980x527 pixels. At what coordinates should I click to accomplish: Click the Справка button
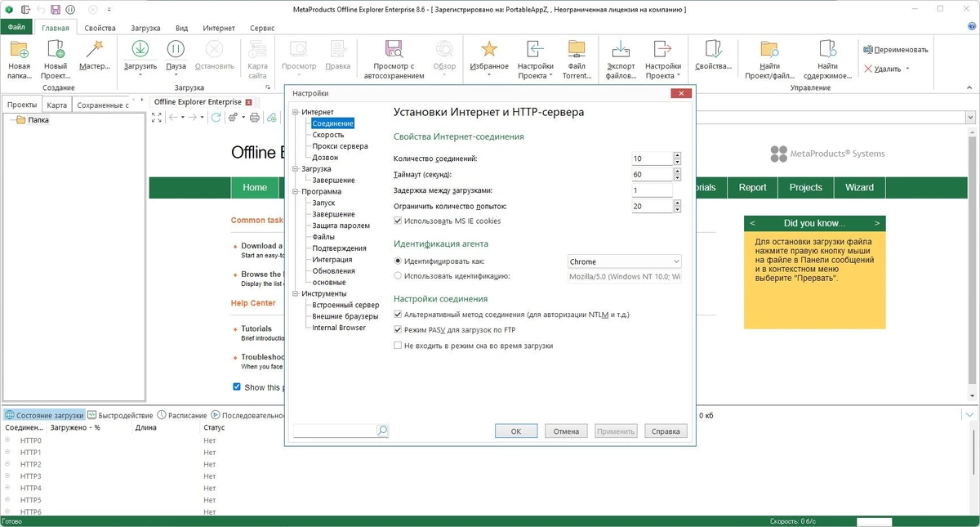[x=666, y=431]
